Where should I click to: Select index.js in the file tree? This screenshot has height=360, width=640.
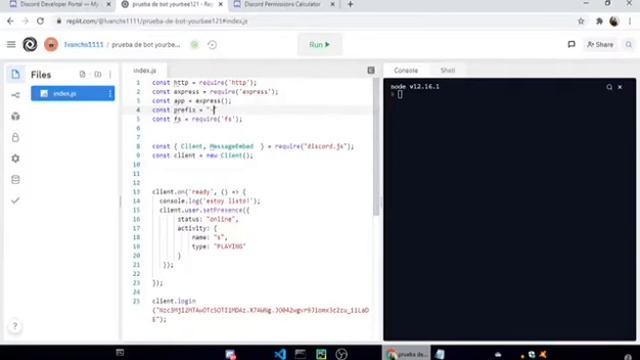click(x=73, y=93)
